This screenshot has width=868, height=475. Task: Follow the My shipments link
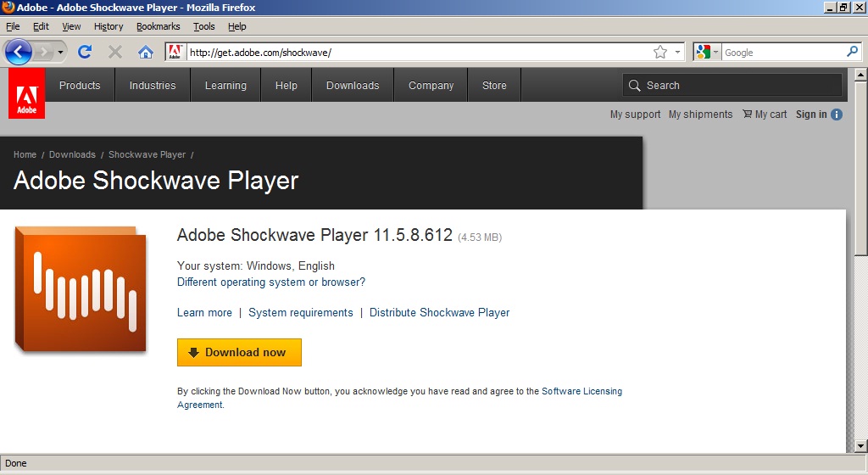click(x=700, y=114)
